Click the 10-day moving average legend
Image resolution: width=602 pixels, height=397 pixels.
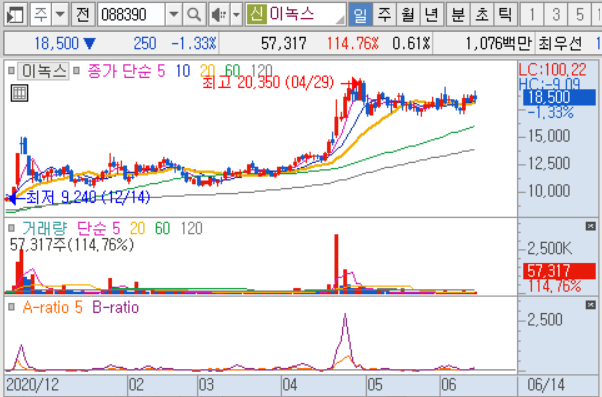pos(183,71)
